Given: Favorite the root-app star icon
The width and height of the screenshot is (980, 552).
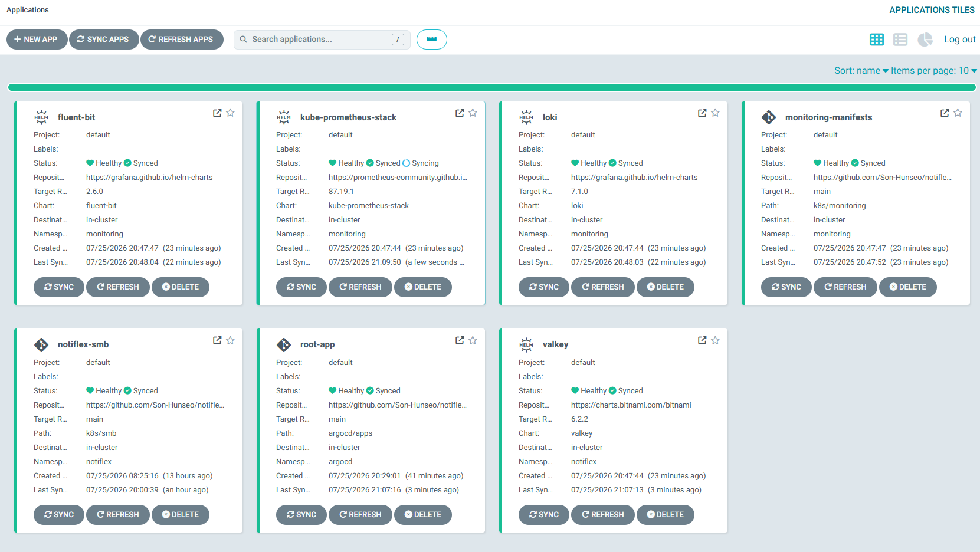Looking at the screenshot, I should click(473, 340).
